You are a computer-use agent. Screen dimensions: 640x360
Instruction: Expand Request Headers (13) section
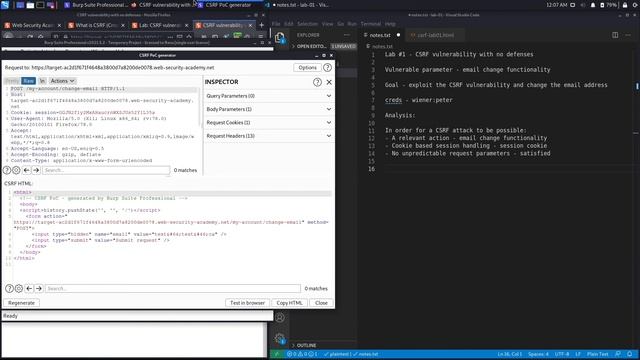[x=269, y=136]
